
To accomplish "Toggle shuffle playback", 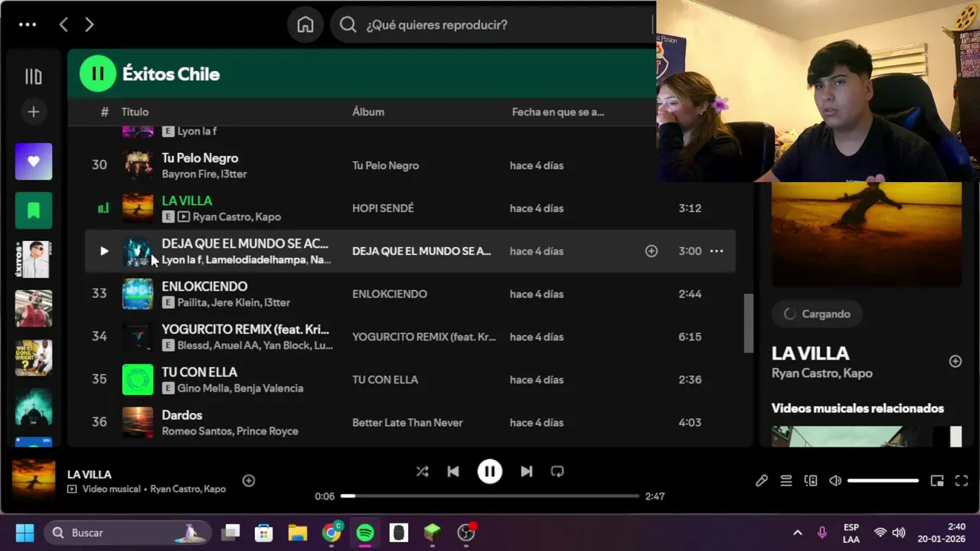I will [423, 471].
